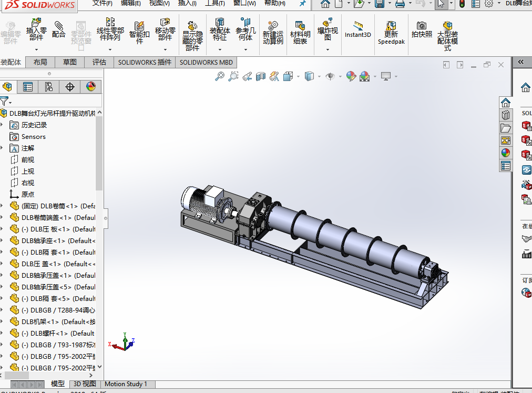Expand DLB机架<1> component node
Image resolution: width=532 pixels, height=393 pixels.
[2, 321]
